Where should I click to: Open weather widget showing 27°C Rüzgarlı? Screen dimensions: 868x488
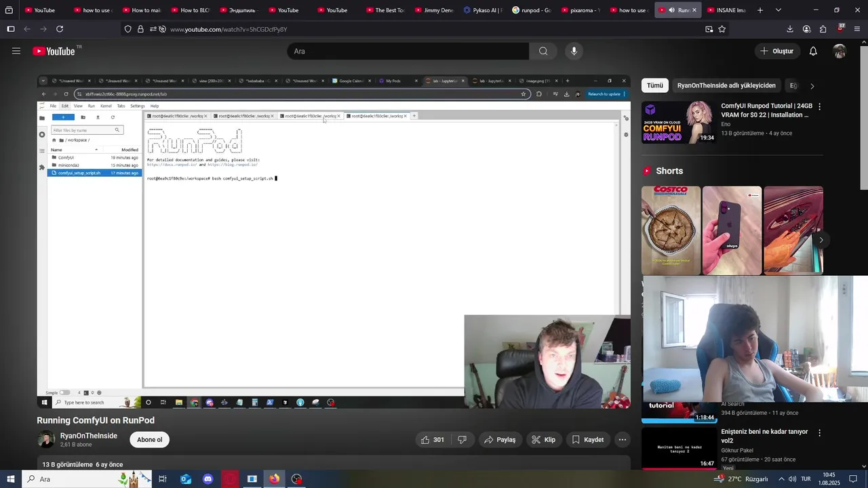click(x=742, y=479)
